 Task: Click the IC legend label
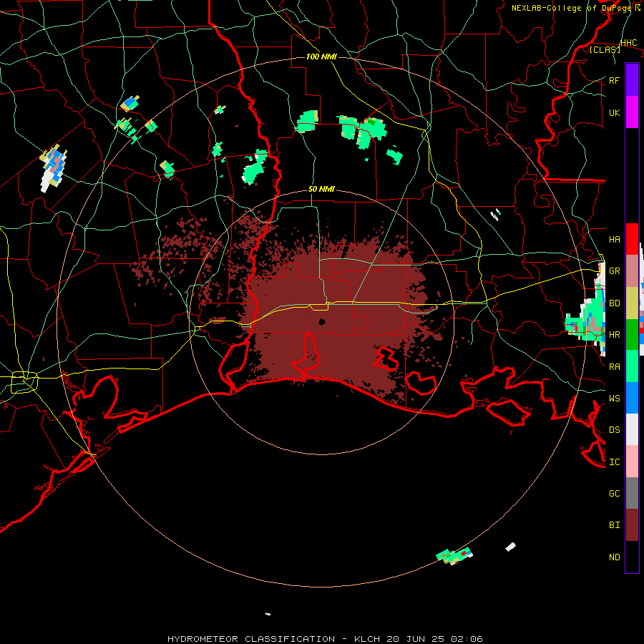pyautogui.click(x=615, y=462)
